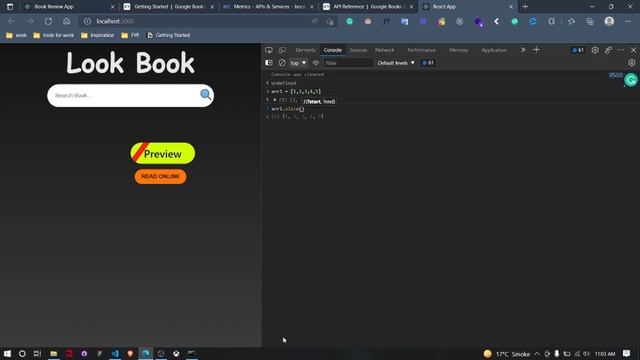
Task: Open the Sources tab
Action: [x=358, y=50]
